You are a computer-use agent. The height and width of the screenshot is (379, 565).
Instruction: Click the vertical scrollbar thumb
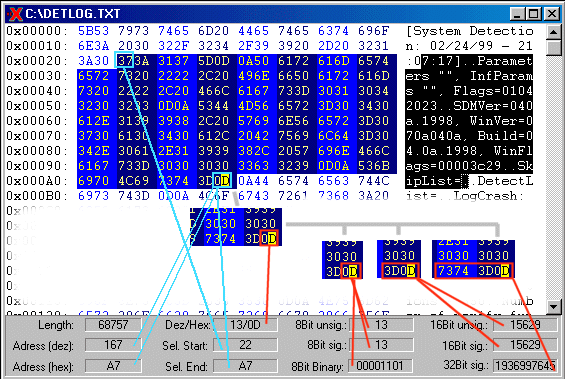click(x=553, y=48)
